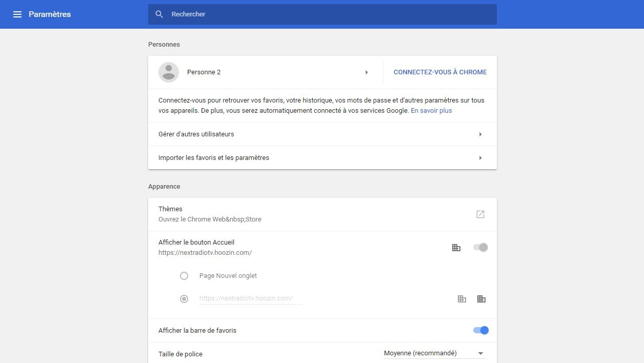644x363 pixels.
Task: Click the Personnes section heading
Action: coord(164,45)
